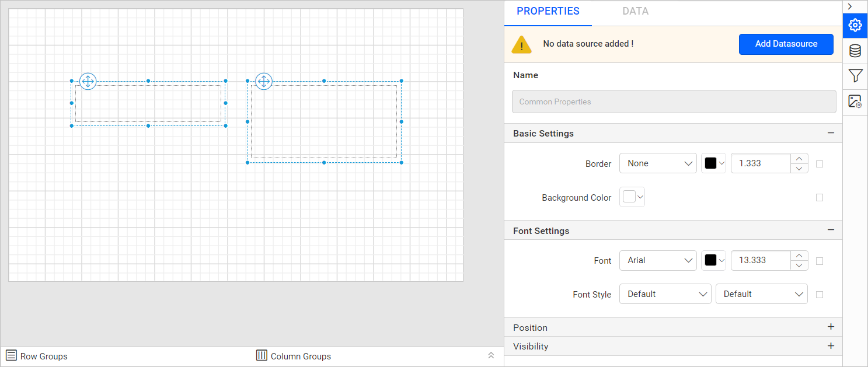Tick the Background Color checkbox

(x=820, y=198)
